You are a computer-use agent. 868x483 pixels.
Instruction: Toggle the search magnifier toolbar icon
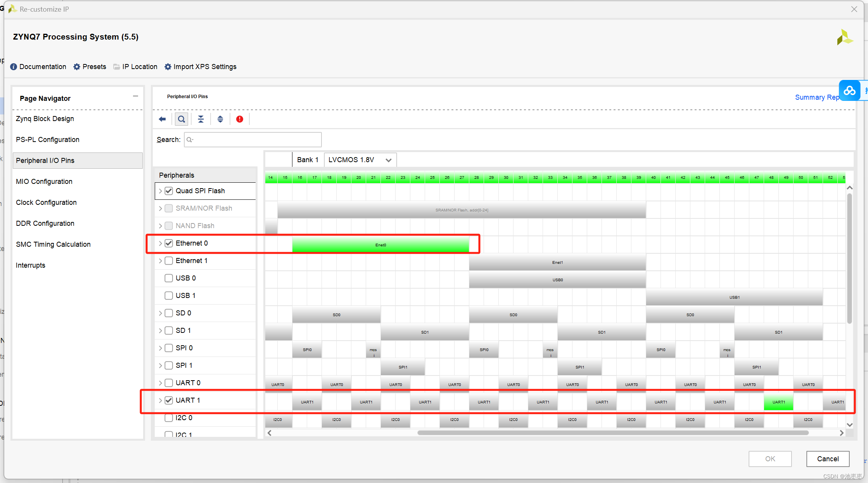click(181, 119)
